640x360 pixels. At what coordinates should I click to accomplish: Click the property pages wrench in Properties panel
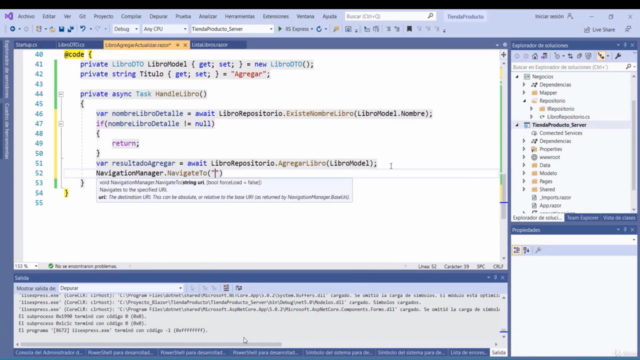[538, 250]
